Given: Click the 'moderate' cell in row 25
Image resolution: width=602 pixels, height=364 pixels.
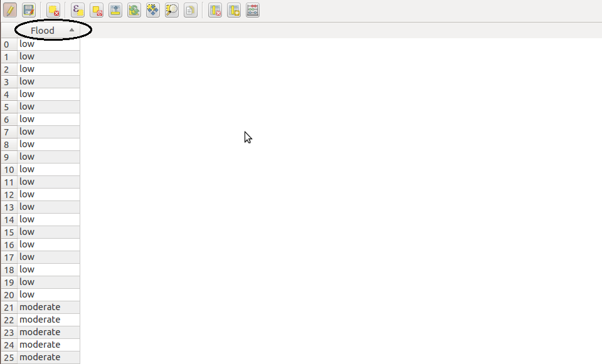Looking at the screenshot, I should click(x=49, y=358).
